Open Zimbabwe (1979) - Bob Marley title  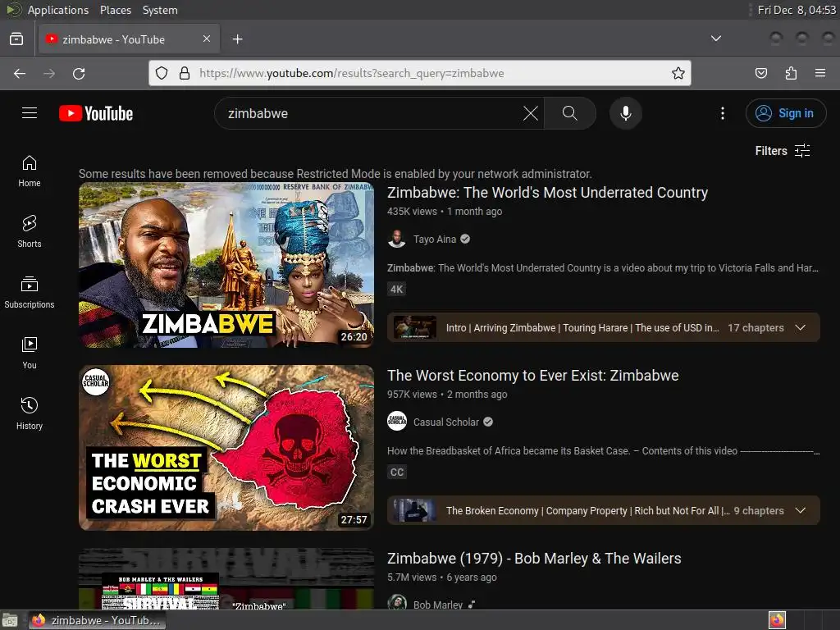pyautogui.click(x=534, y=558)
